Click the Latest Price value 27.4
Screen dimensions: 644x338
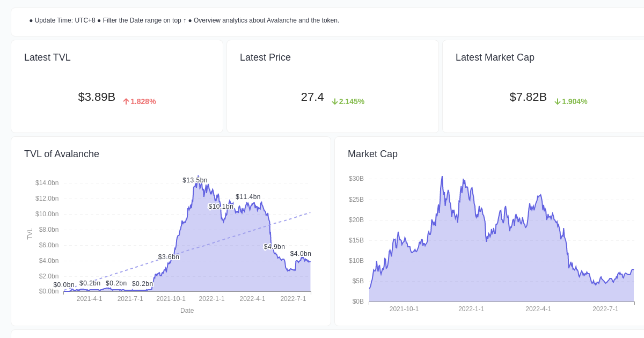[x=312, y=97]
